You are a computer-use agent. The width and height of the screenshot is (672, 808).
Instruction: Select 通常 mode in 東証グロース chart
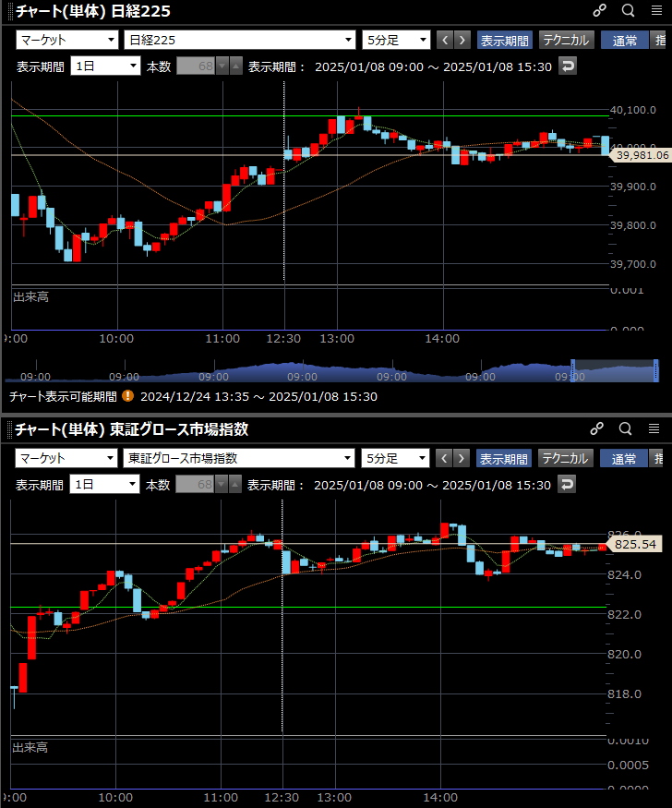point(624,458)
